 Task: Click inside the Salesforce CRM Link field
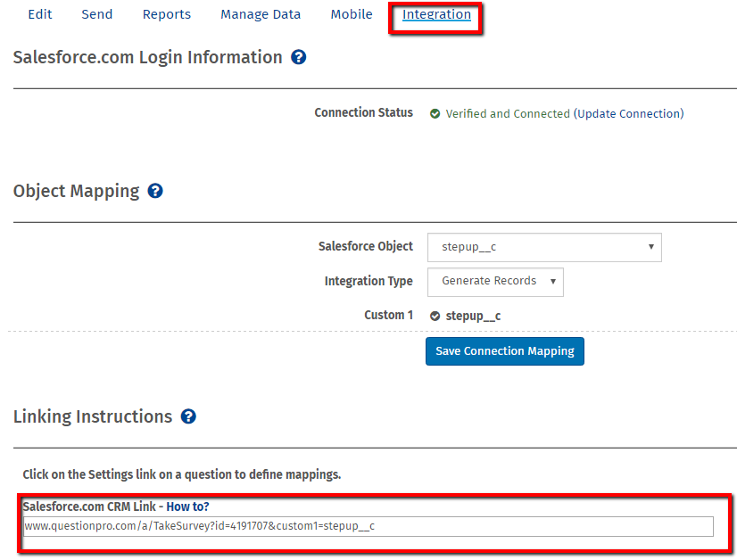[x=368, y=526]
